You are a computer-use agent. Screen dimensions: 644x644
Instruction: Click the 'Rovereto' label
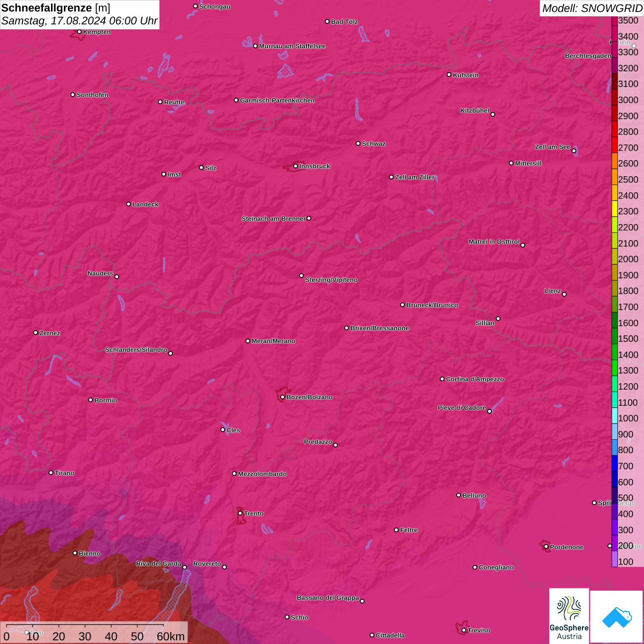click(207, 563)
